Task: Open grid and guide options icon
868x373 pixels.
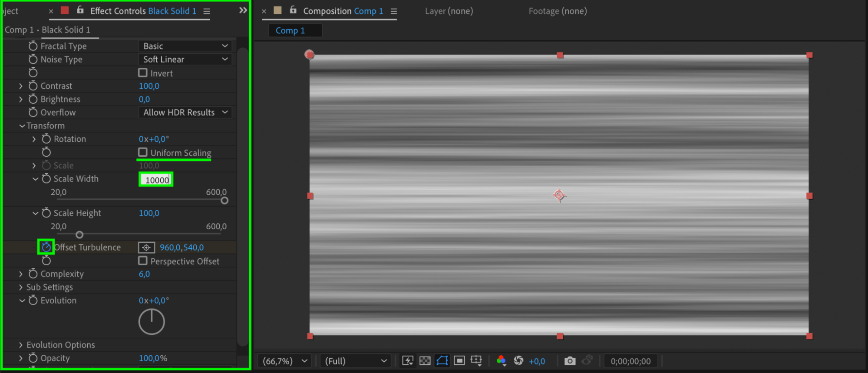Action: coord(477,360)
